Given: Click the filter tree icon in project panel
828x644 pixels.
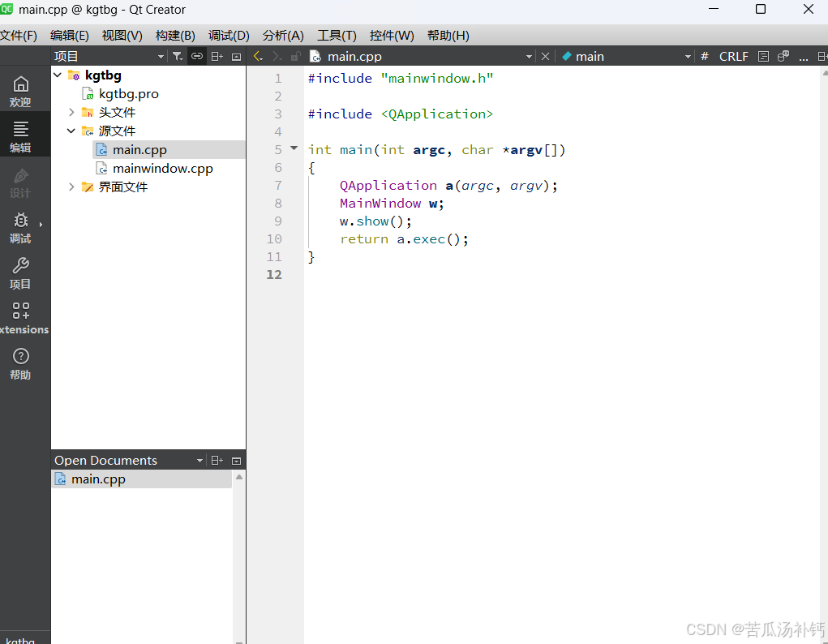Looking at the screenshot, I should point(178,56).
